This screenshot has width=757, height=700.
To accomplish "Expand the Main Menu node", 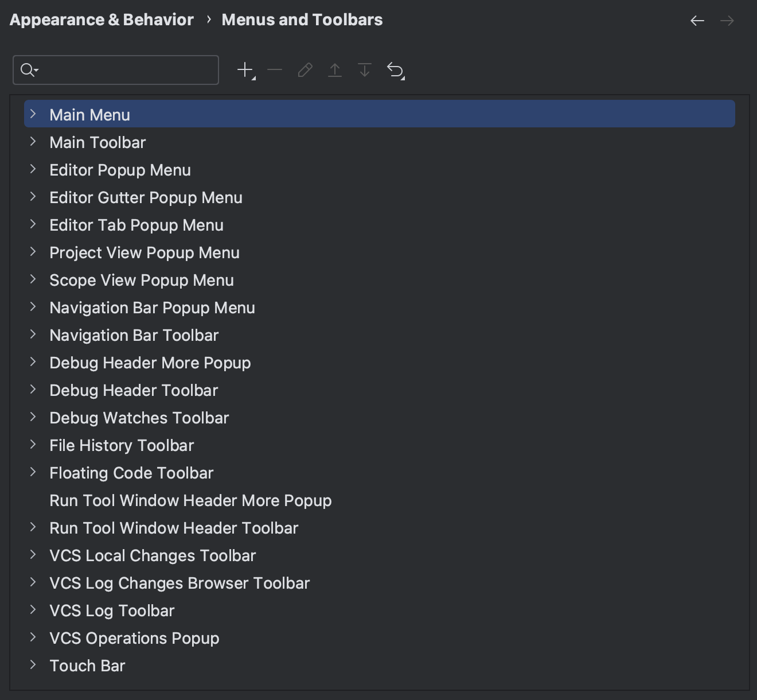I will click(x=33, y=114).
